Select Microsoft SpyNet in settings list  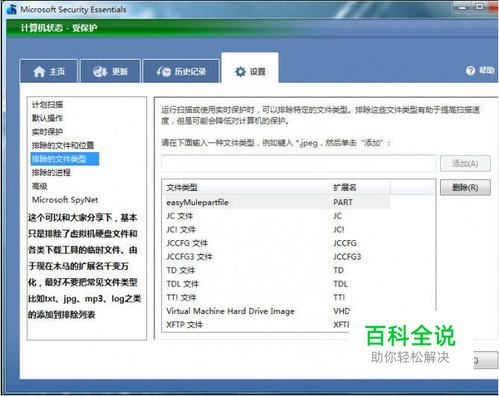(65, 200)
